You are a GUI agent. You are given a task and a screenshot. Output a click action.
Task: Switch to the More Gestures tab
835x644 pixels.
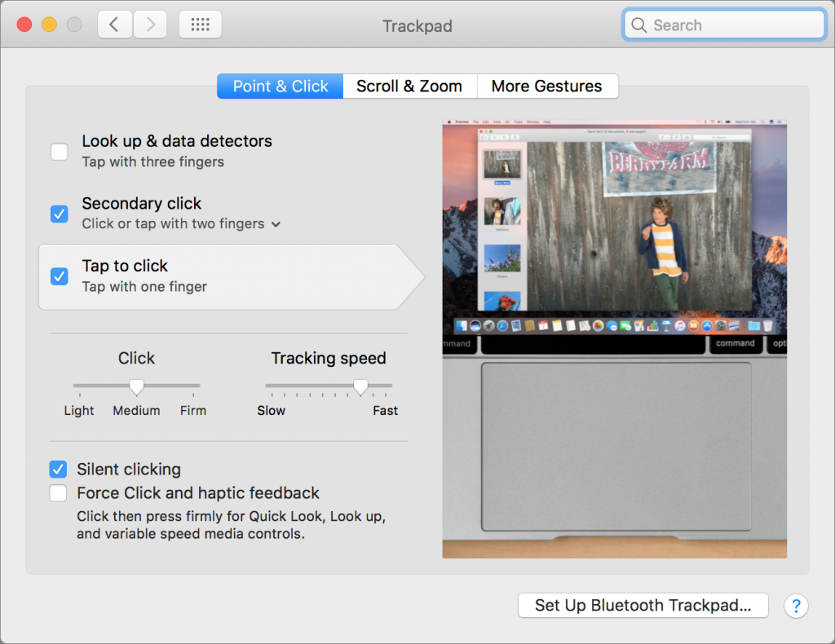pyautogui.click(x=547, y=86)
